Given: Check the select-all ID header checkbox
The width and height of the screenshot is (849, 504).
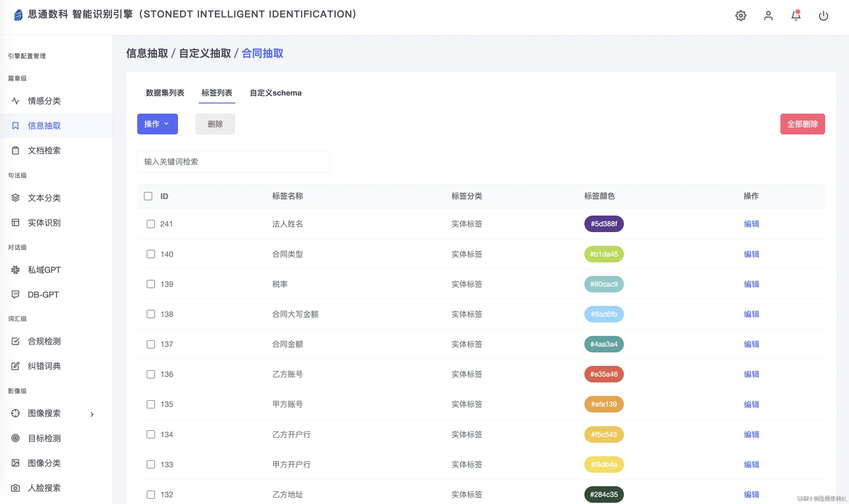Looking at the screenshot, I should [x=148, y=196].
